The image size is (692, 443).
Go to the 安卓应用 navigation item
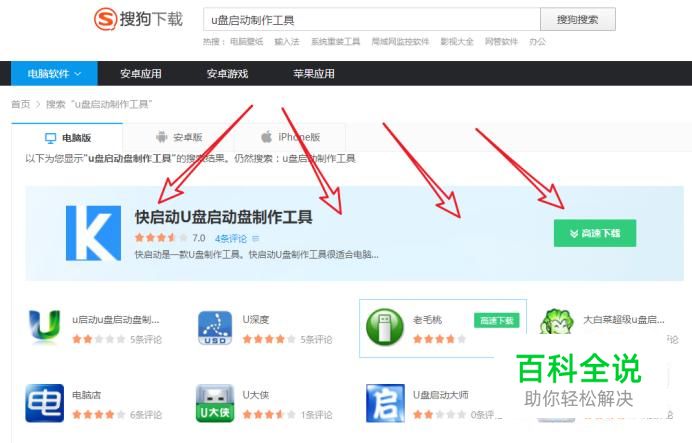pos(141,74)
